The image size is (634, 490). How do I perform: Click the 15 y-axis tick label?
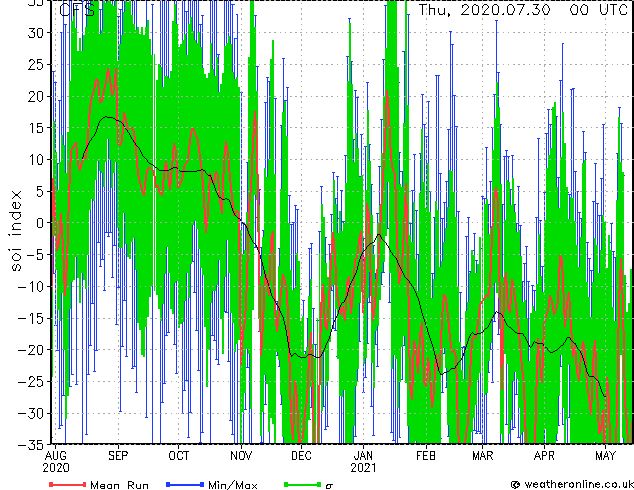coord(37,128)
